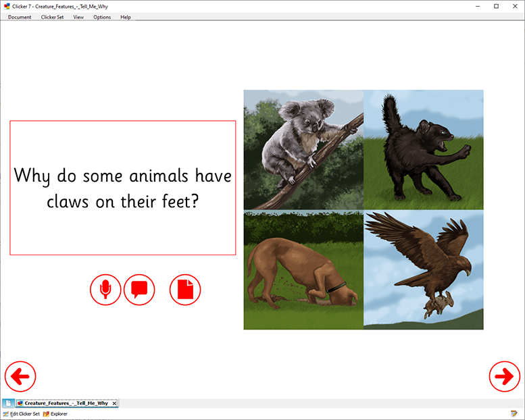Click the red speech bubble icon
The width and height of the screenshot is (525, 420).
(139, 290)
